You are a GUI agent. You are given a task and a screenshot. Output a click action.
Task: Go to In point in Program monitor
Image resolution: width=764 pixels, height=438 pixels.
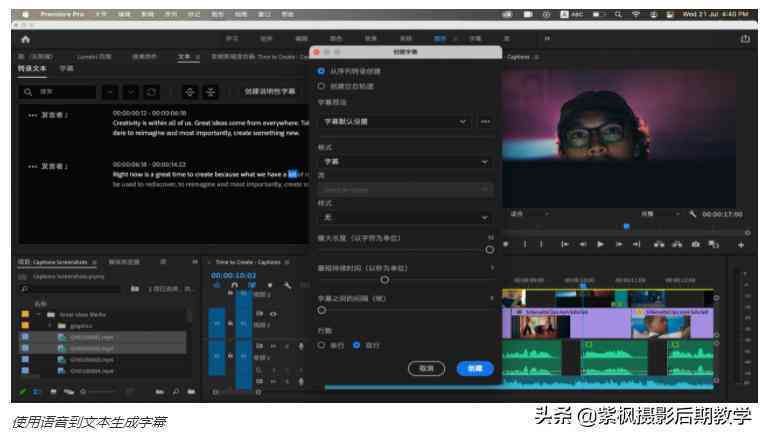pos(565,244)
